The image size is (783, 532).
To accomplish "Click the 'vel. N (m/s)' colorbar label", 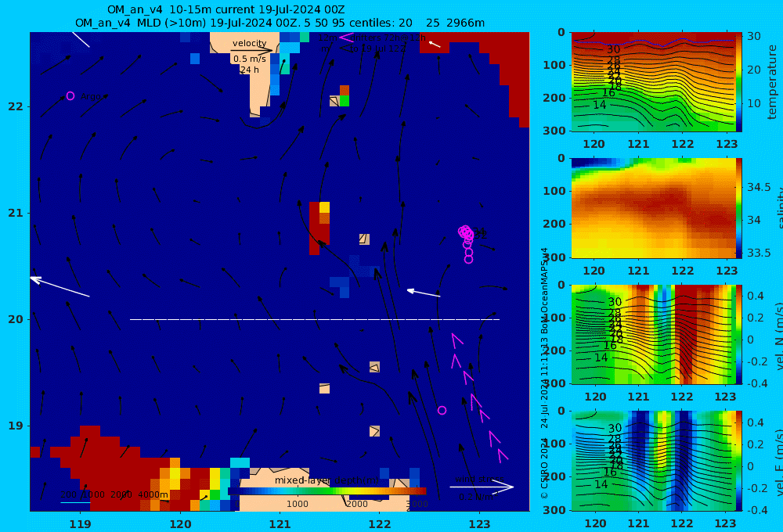I will (x=778, y=336).
